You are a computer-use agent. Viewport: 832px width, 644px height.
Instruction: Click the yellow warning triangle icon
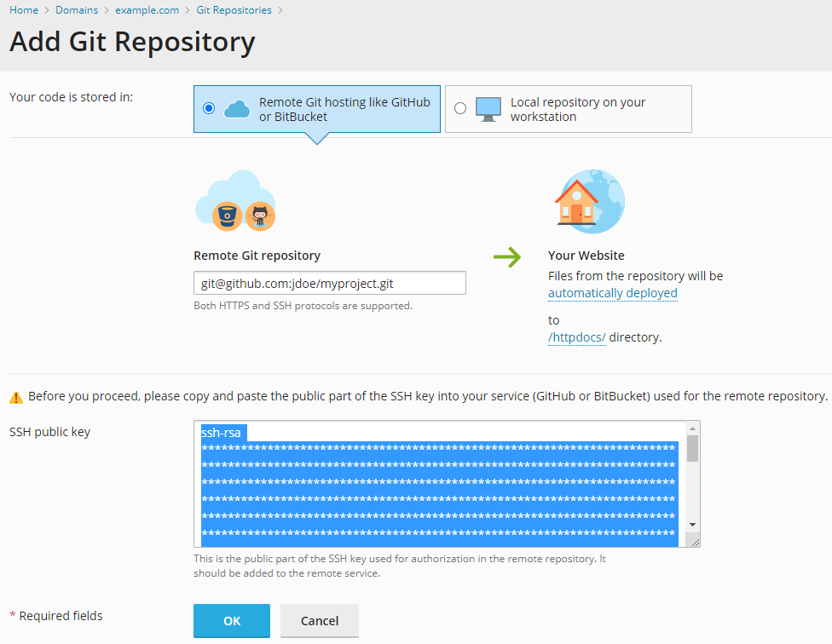16,397
